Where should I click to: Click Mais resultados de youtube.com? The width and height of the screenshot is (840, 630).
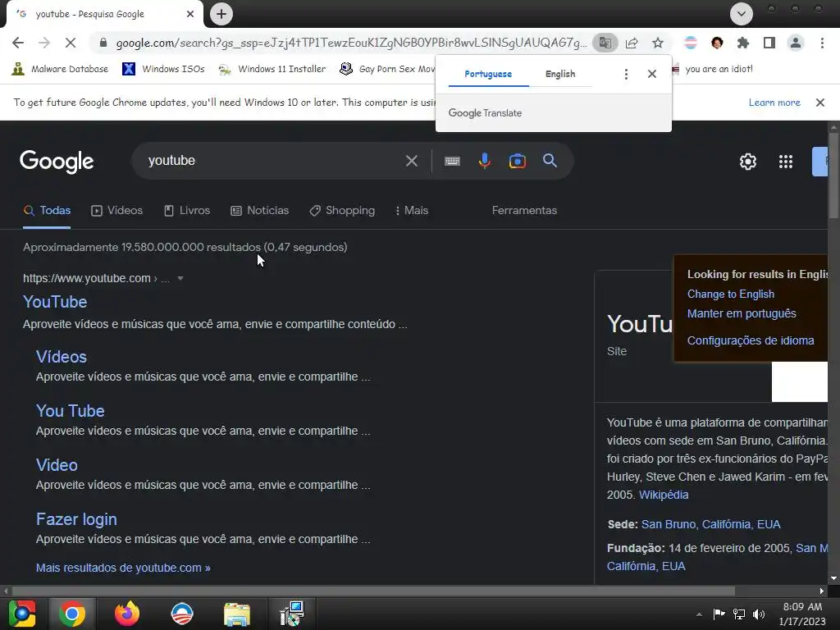123,568
